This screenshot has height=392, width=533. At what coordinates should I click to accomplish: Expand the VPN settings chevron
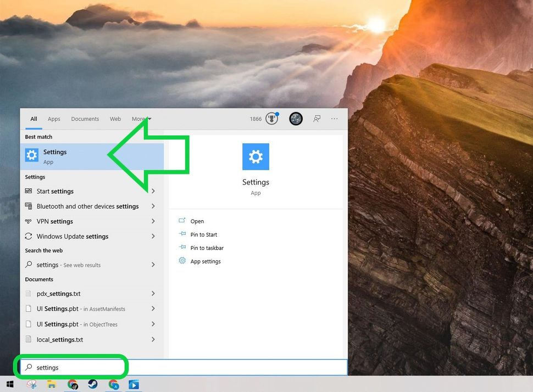click(153, 221)
